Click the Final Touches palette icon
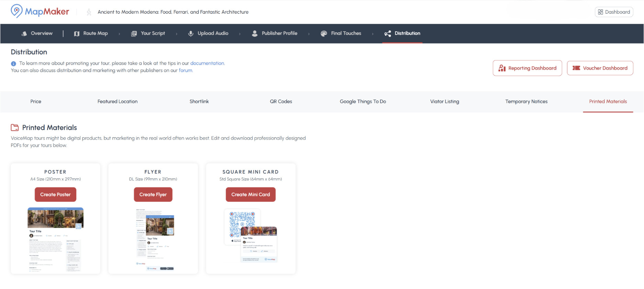Image resolution: width=644 pixels, height=289 pixels. pyautogui.click(x=324, y=33)
